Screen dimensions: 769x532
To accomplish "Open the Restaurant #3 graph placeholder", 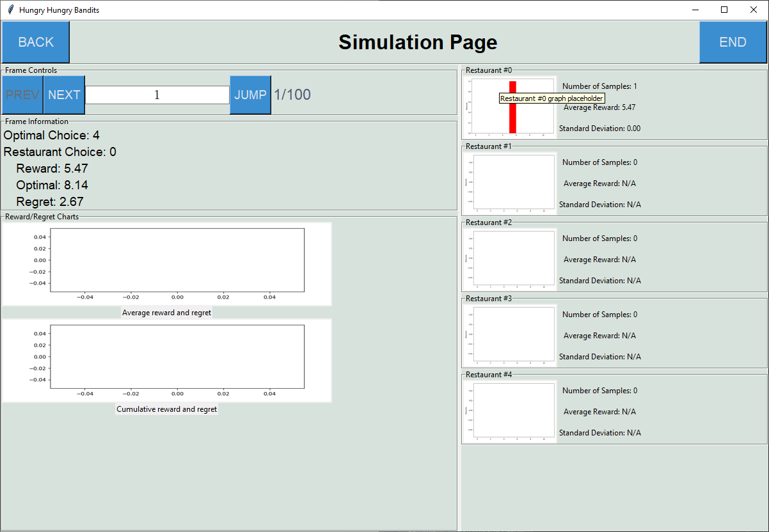I will 509,334.
